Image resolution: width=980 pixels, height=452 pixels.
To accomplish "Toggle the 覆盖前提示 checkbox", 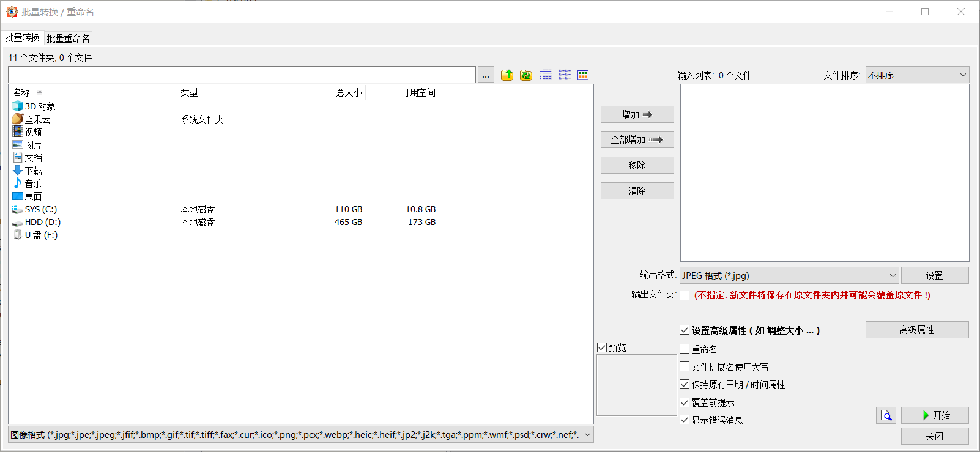I will coord(685,402).
